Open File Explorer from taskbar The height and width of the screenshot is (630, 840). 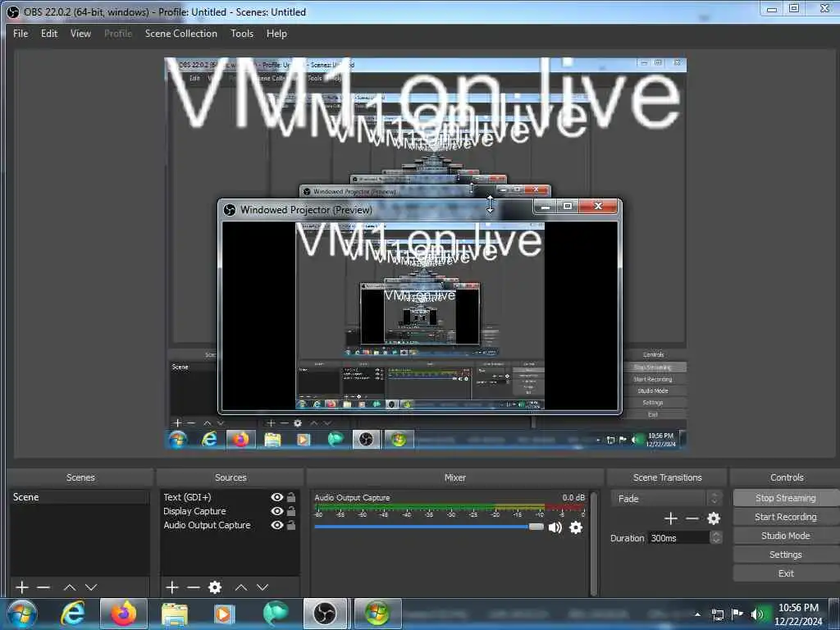tap(175, 614)
